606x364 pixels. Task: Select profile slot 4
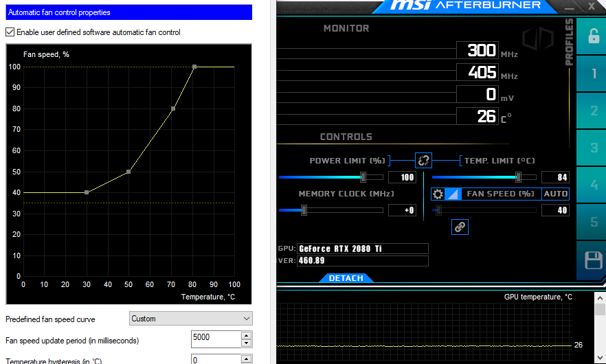[594, 185]
